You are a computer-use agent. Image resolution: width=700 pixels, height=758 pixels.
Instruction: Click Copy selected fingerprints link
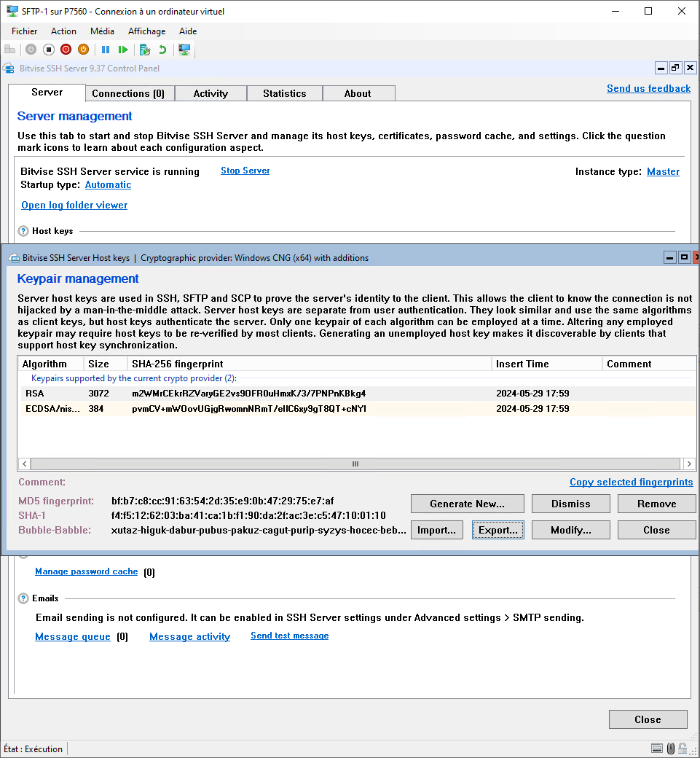point(631,482)
